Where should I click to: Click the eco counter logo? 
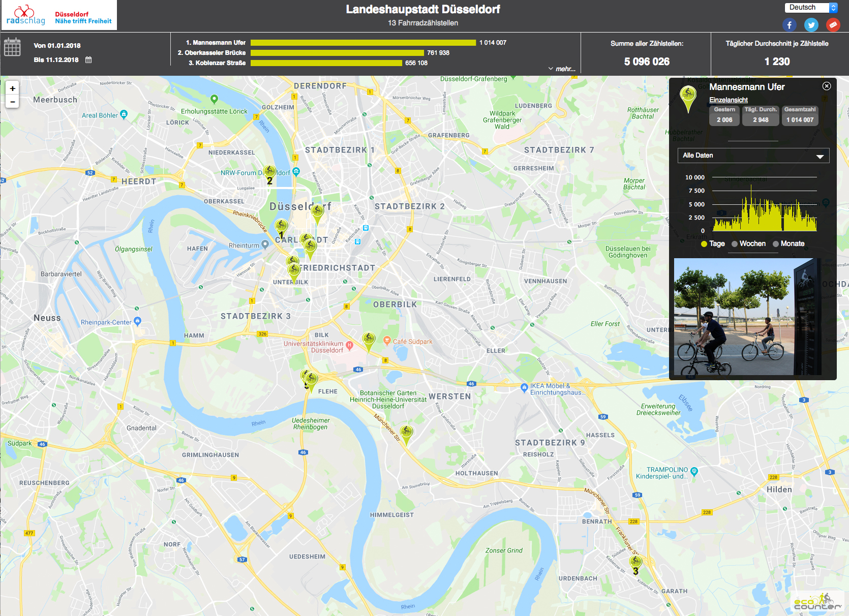[x=817, y=601]
